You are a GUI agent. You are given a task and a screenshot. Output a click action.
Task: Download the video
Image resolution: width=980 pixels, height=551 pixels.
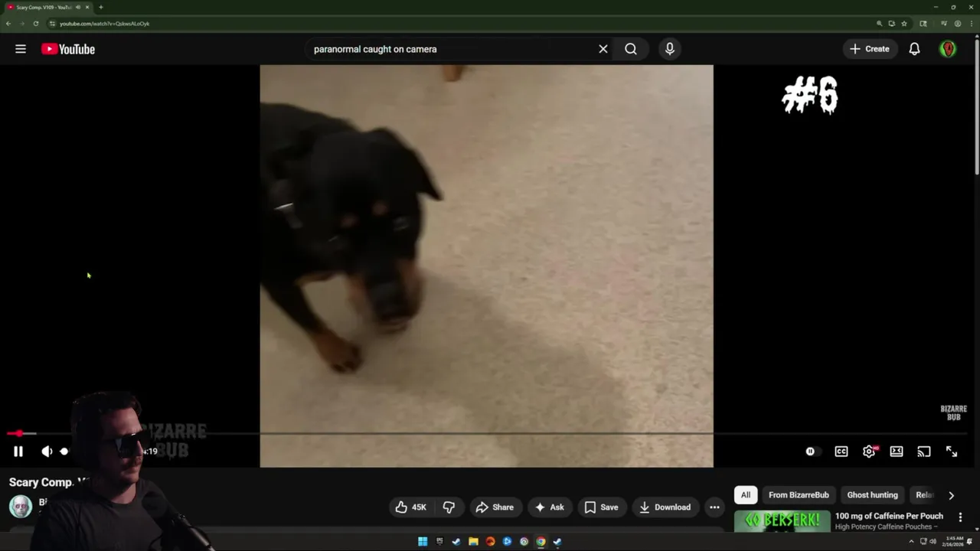point(665,507)
